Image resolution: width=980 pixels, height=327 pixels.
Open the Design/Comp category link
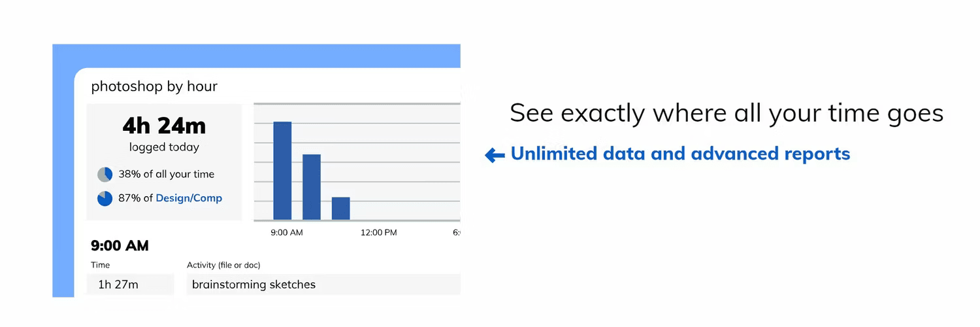tap(189, 198)
